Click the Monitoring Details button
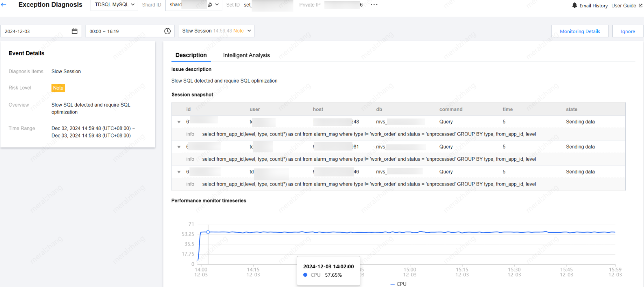This screenshot has width=644, height=287. [580, 31]
